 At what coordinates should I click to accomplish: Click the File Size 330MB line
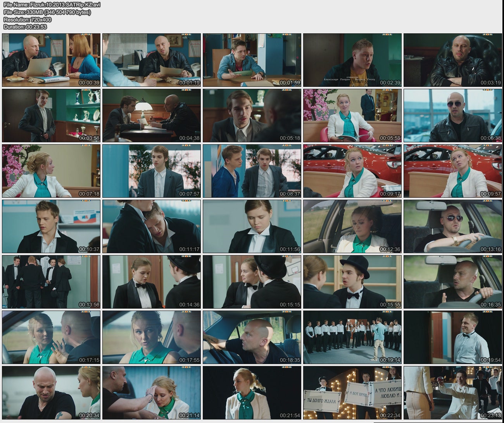[47, 12]
